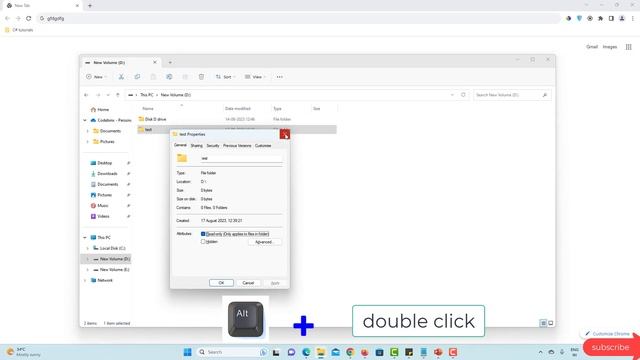Open the taskbar Search box

[x=231, y=352]
